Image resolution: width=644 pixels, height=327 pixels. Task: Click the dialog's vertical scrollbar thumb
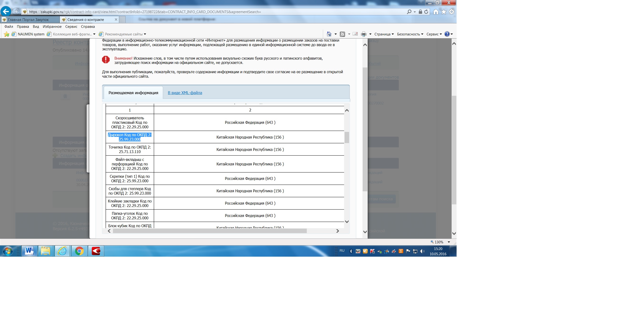click(x=365, y=130)
